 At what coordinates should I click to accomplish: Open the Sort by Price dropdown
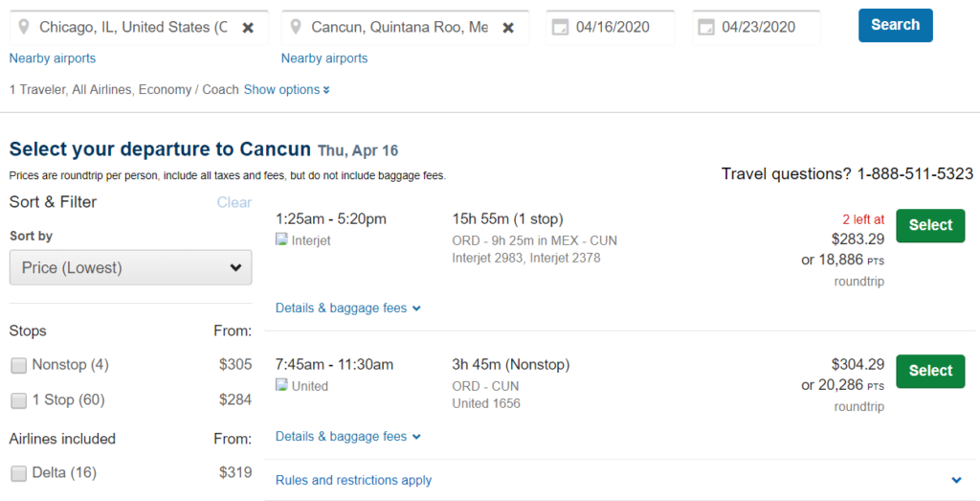point(130,268)
